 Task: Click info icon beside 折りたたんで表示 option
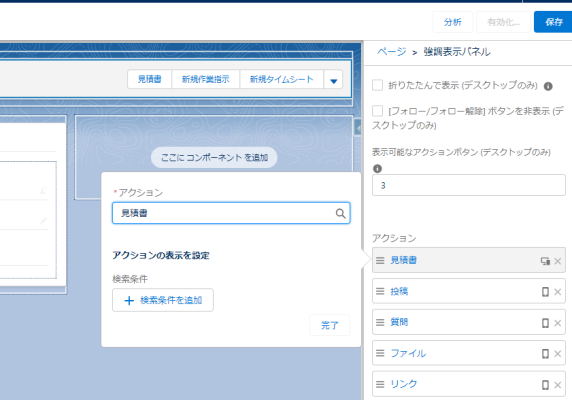click(x=548, y=86)
